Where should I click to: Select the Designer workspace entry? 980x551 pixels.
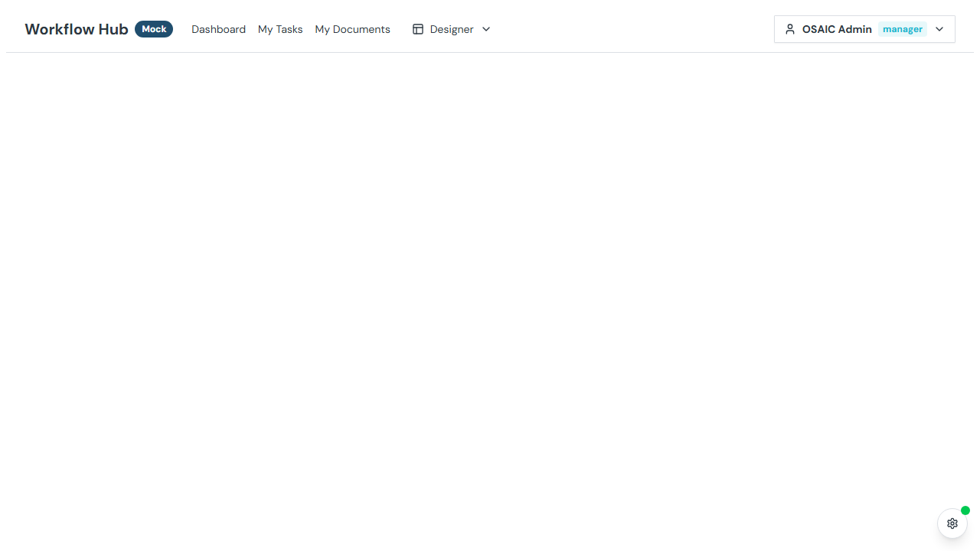pyautogui.click(x=452, y=28)
